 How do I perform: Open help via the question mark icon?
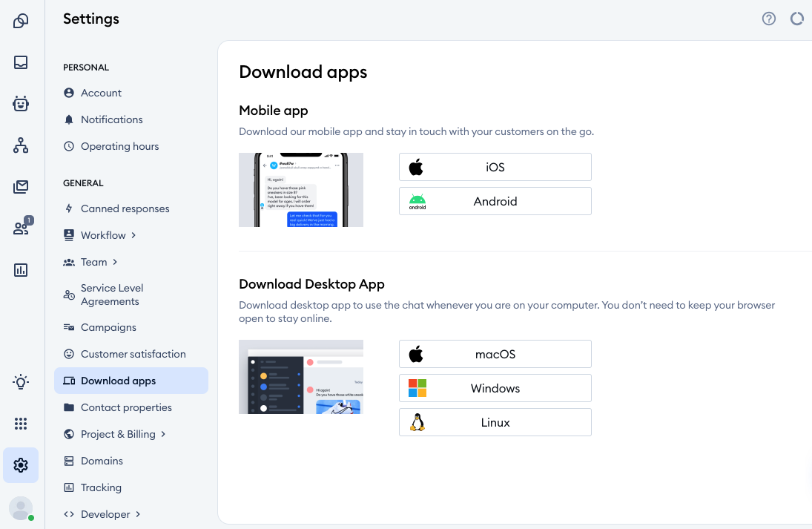coord(769,19)
